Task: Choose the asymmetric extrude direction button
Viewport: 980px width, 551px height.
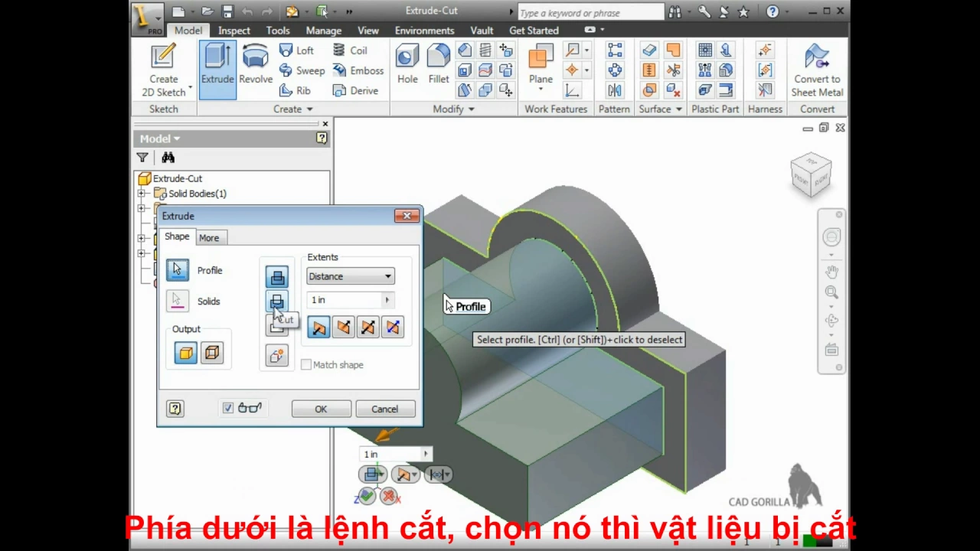Action: [392, 328]
